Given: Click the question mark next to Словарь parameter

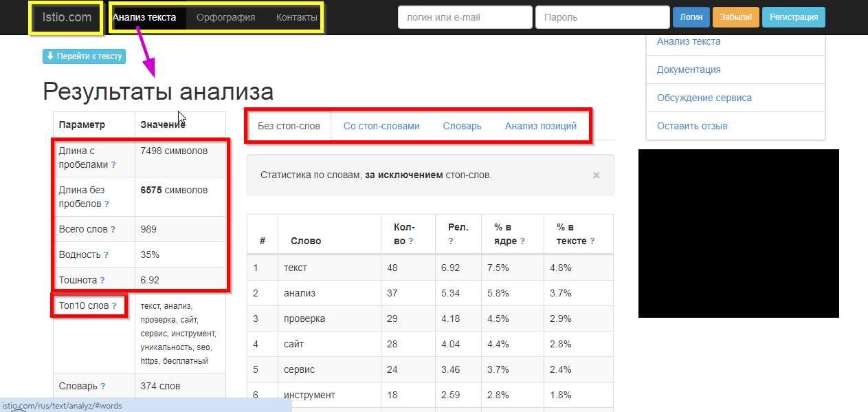Looking at the screenshot, I should pyautogui.click(x=102, y=387).
